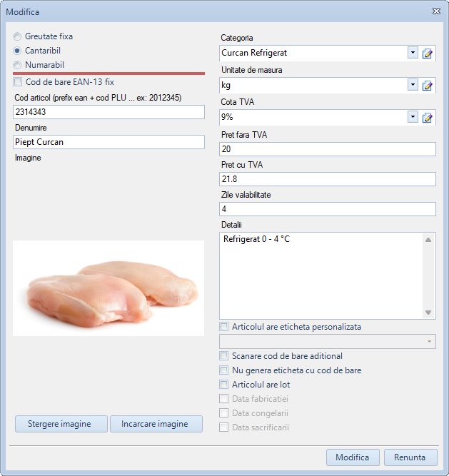The width and height of the screenshot is (449, 476).
Task: Choose the Numarabil radio option
Action: (x=18, y=65)
